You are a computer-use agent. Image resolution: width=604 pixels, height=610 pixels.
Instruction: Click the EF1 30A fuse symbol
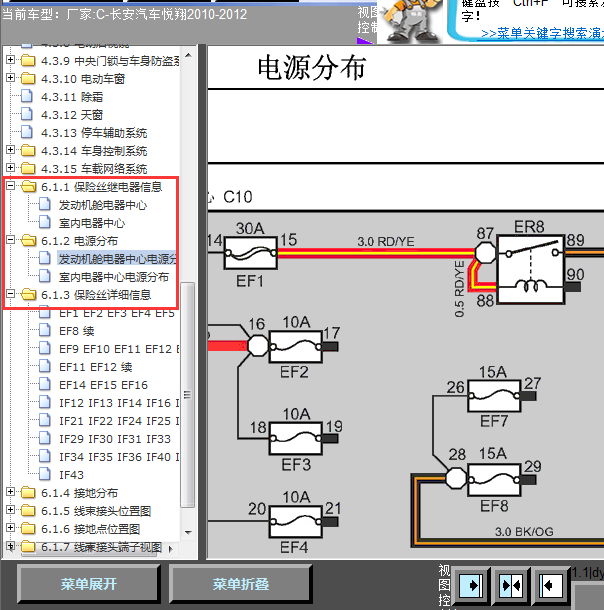click(250, 253)
